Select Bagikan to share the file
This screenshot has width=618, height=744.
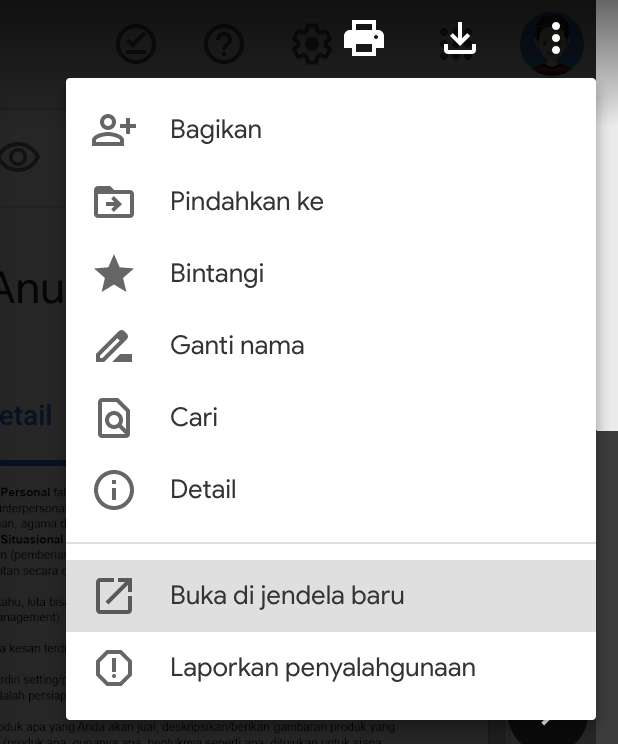tap(216, 130)
